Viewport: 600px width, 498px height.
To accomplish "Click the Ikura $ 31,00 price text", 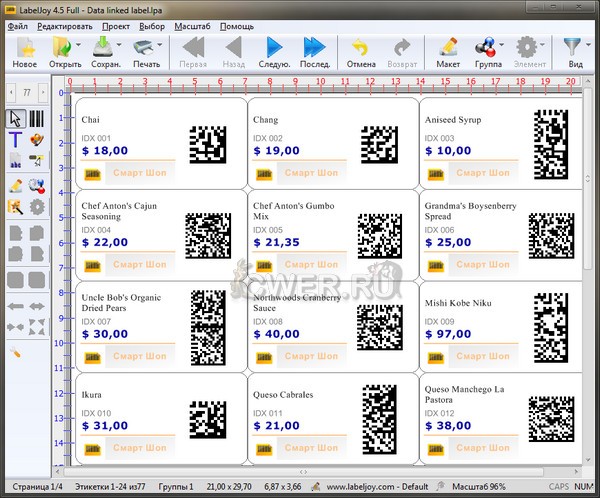I will pos(105,425).
